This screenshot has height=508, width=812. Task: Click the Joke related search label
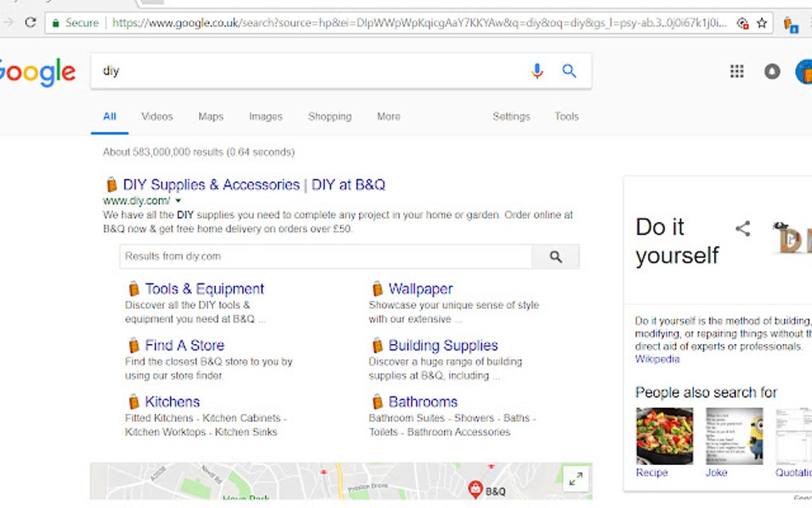click(716, 472)
